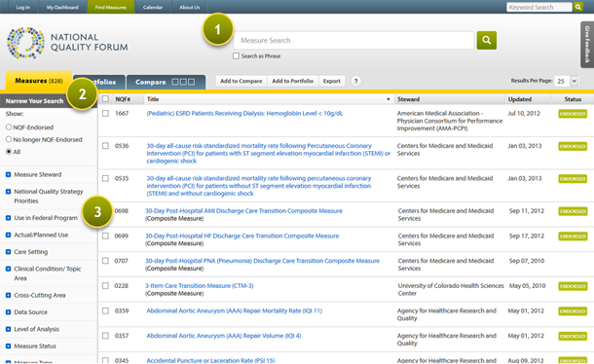Expand the Measure Status filter
This screenshot has width=594, height=364.
9,346
